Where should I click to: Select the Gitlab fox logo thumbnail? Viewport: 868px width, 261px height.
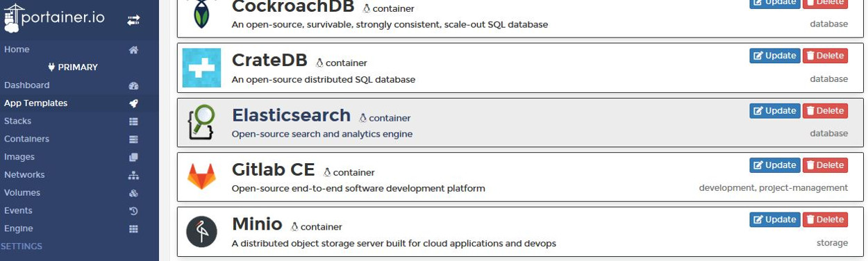[x=201, y=177]
